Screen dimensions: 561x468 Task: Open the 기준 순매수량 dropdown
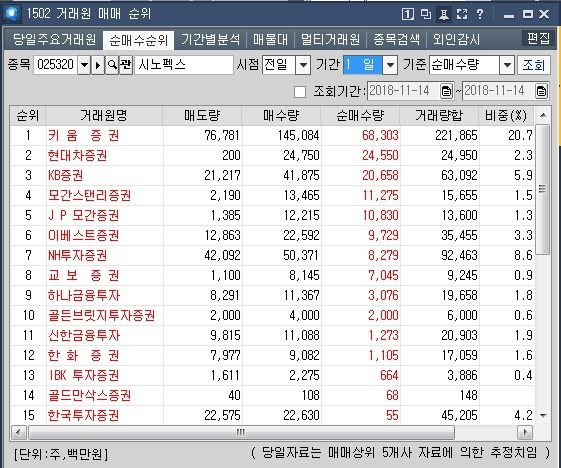(507, 65)
